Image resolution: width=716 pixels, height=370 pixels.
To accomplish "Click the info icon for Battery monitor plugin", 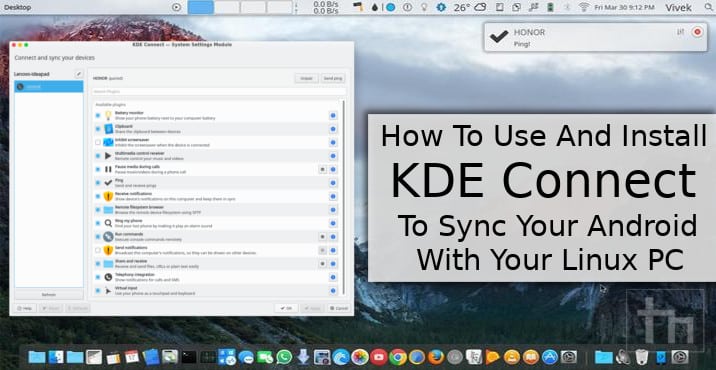I will (x=333, y=116).
